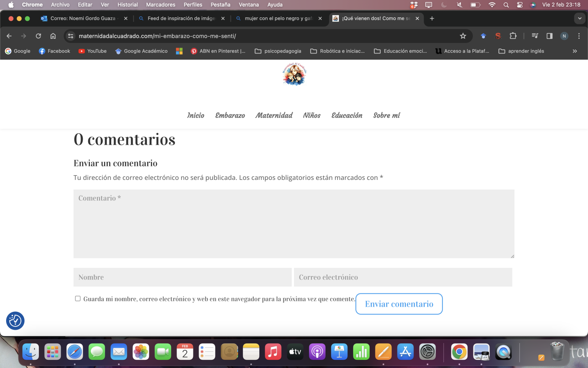Open Google bookmark
Viewport: 588px width, 368px height.
click(18, 51)
